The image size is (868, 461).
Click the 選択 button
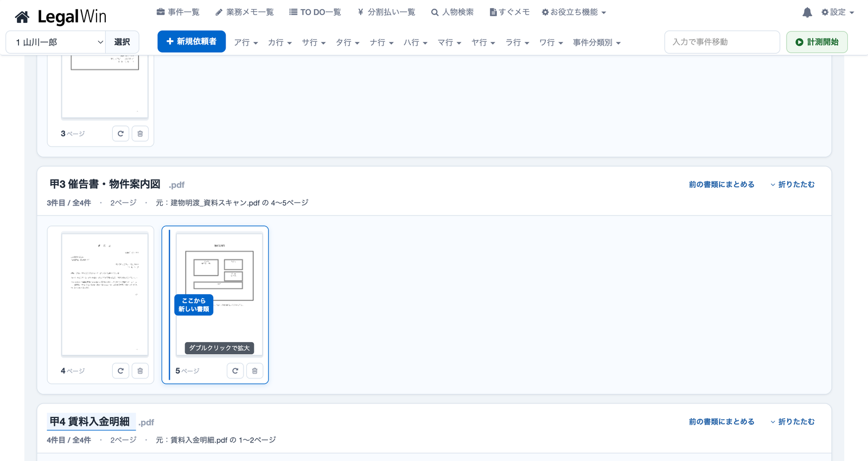coord(122,42)
